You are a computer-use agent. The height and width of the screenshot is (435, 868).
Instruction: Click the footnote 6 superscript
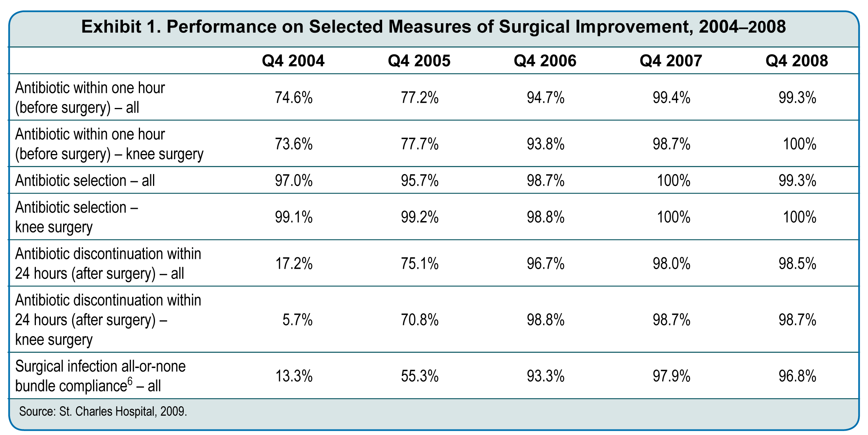click(x=129, y=382)
